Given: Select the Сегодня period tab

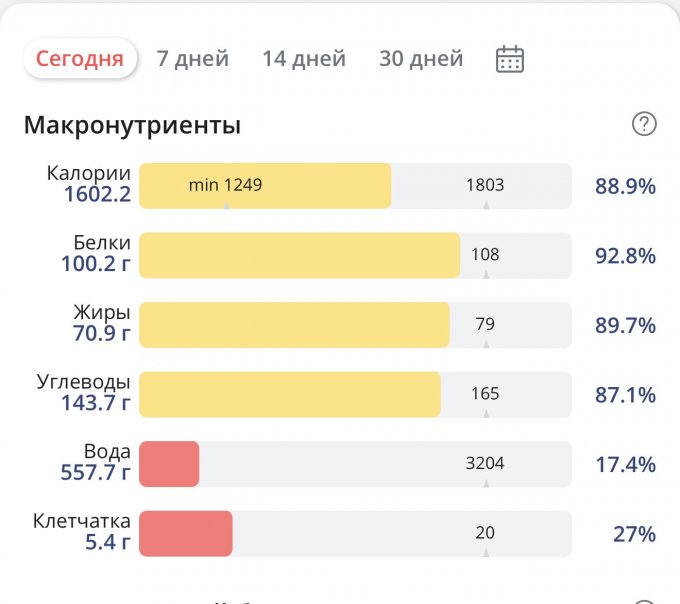Looking at the screenshot, I should 80,59.
